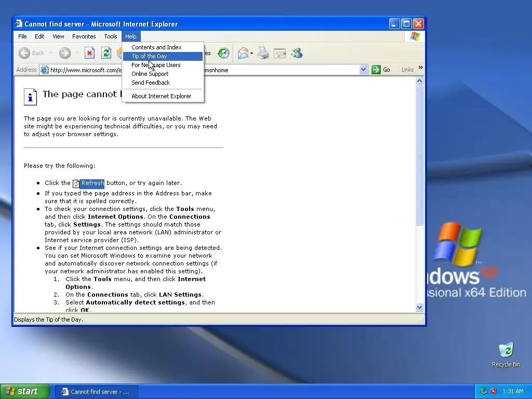The height and width of the screenshot is (399, 532).
Task: Click the Internet Explorer title bar icon
Action: click(x=19, y=23)
